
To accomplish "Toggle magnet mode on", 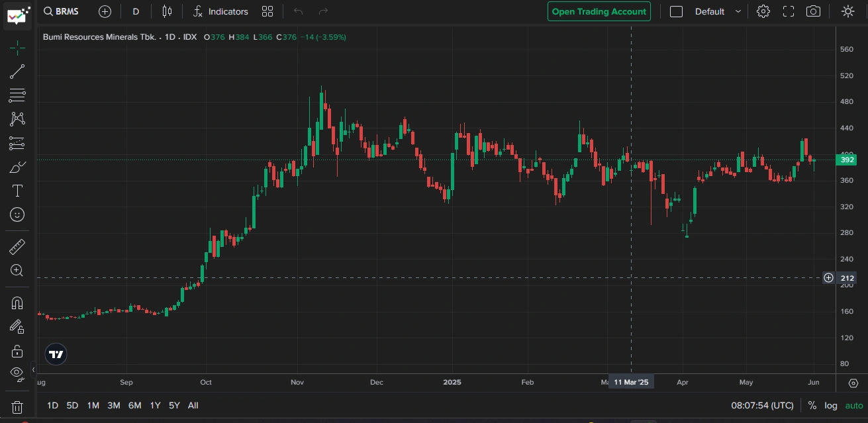I will click(17, 303).
